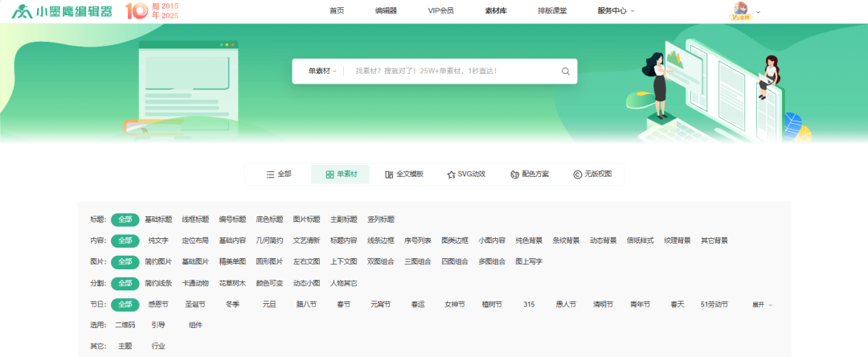Switch to the SVG动效 star tab
Screen dimensions: 868x357
[466, 174]
